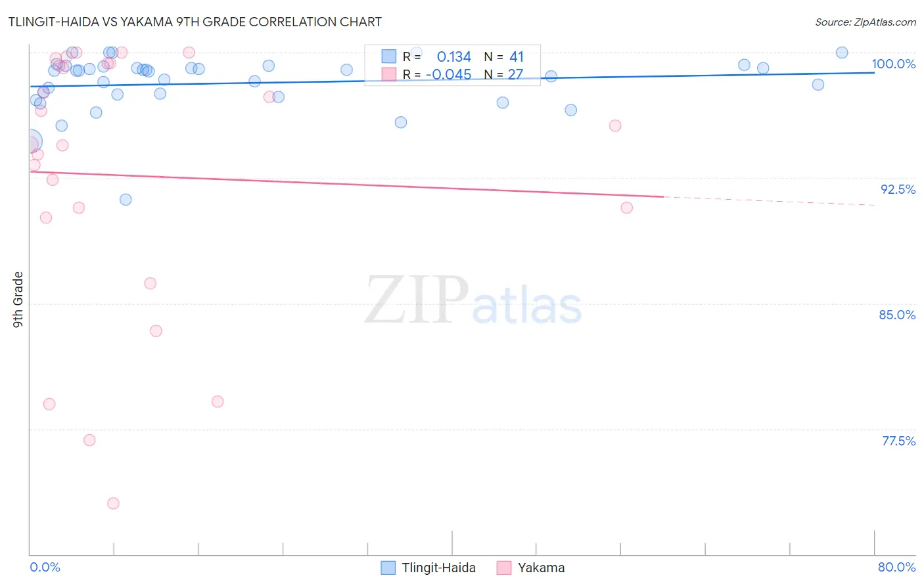
Task: Click the Tlingit-Haida blue legend swatch at bottom
Action: coord(388,568)
